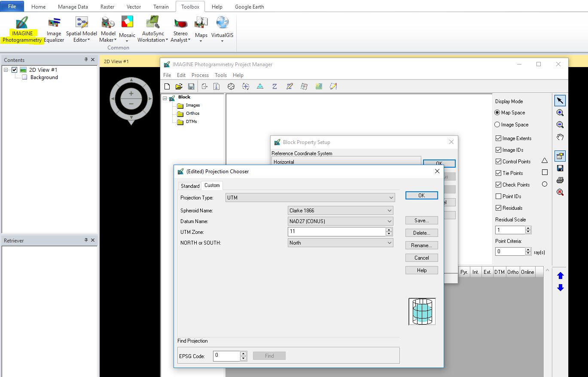
Task: Click OK in Projection Chooser
Action: coord(421,195)
